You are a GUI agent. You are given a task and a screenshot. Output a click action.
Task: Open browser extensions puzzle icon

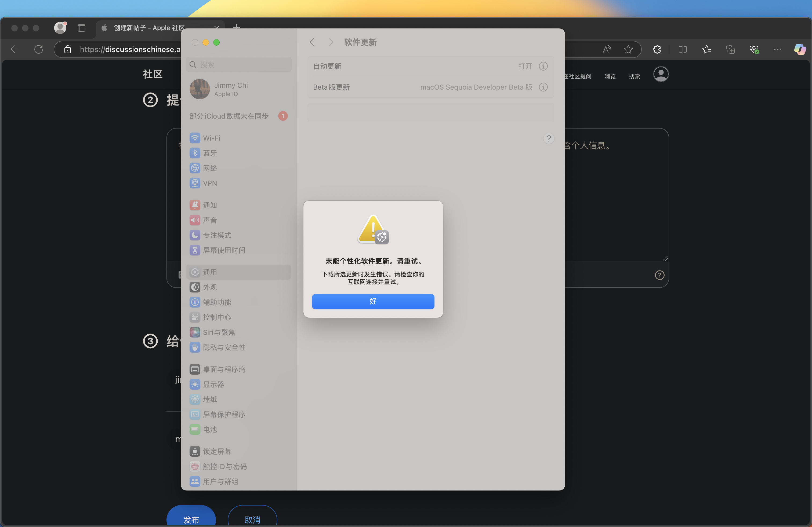[x=657, y=49]
